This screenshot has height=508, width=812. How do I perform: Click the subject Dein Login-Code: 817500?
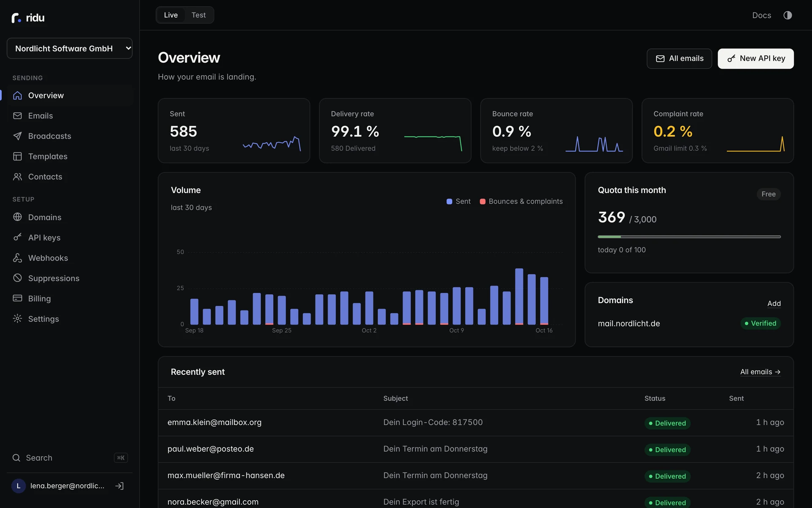click(433, 422)
